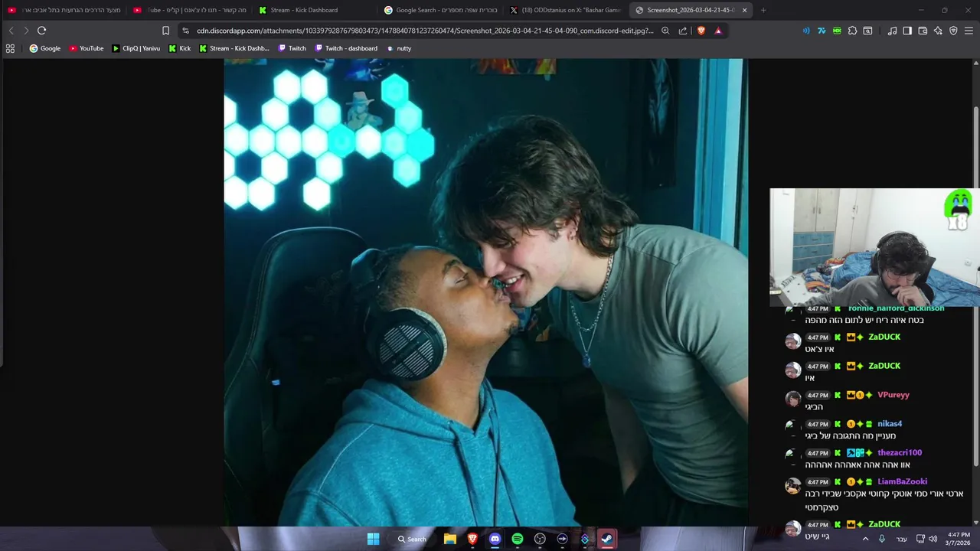
Task: Toggle the browser sidebar panel icon
Action: 907,31
